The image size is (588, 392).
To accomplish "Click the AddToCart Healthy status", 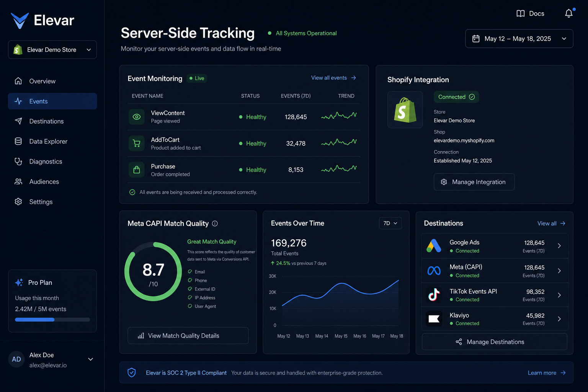I will [x=252, y=144].
